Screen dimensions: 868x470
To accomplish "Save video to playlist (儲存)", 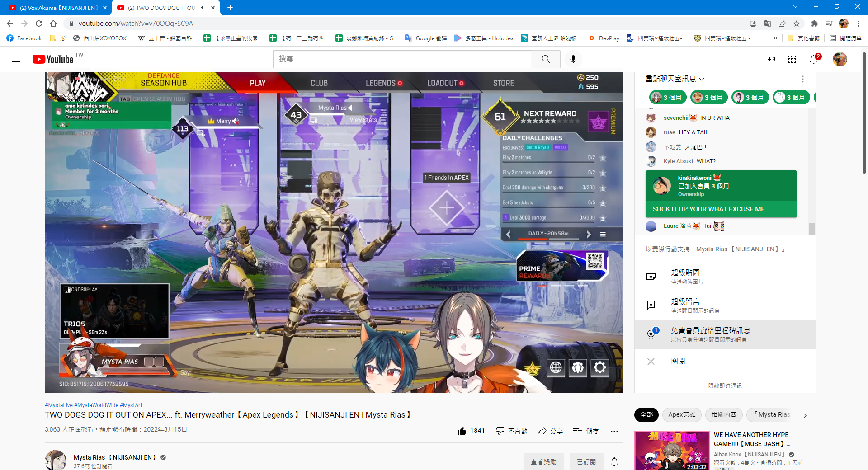I will 586,431.
